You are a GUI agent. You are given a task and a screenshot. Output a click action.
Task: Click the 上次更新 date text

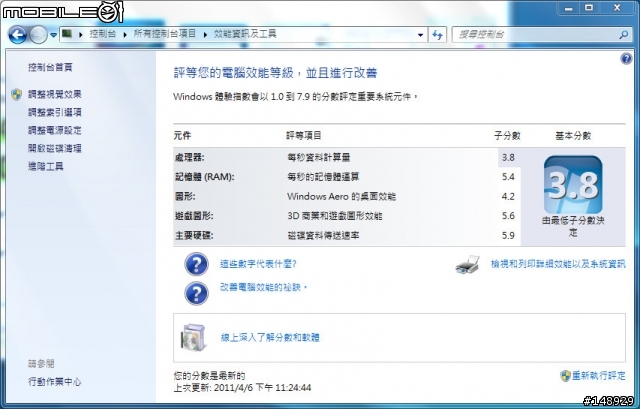(x=242, y=388)
